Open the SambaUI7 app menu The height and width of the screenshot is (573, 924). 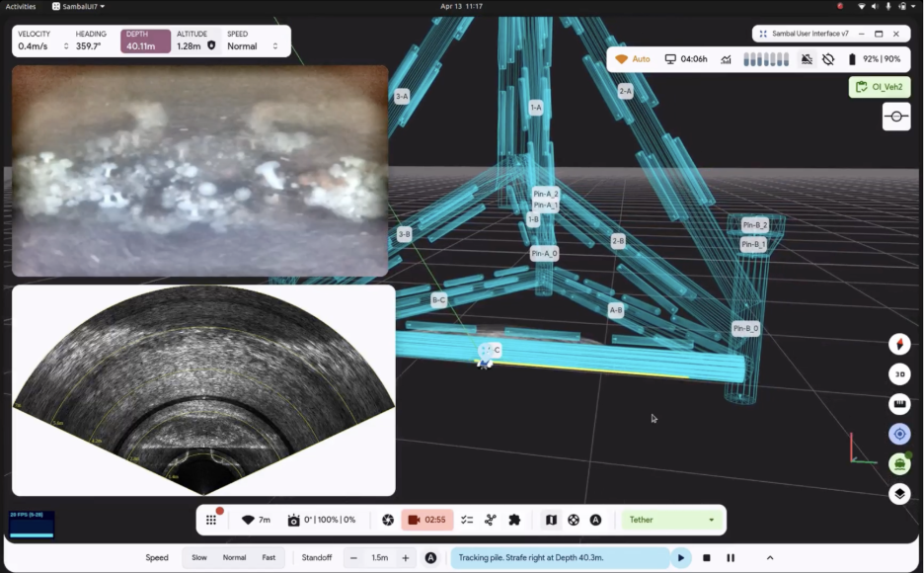click(78, 7)
